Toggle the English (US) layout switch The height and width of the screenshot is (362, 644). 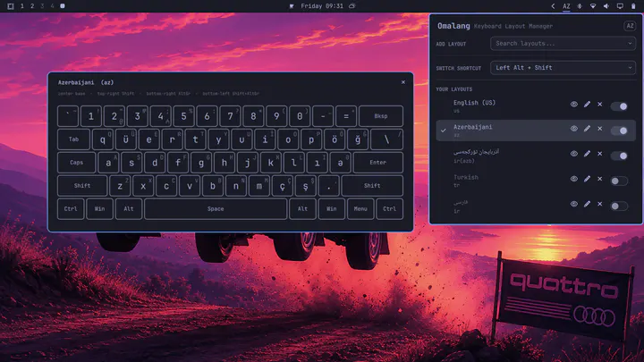coord(619,106)
